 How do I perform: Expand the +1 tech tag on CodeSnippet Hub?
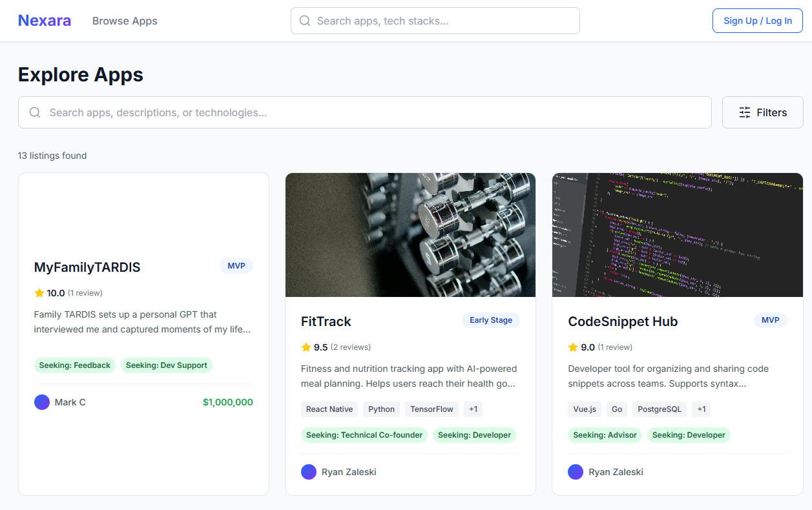tap(701, 409)
